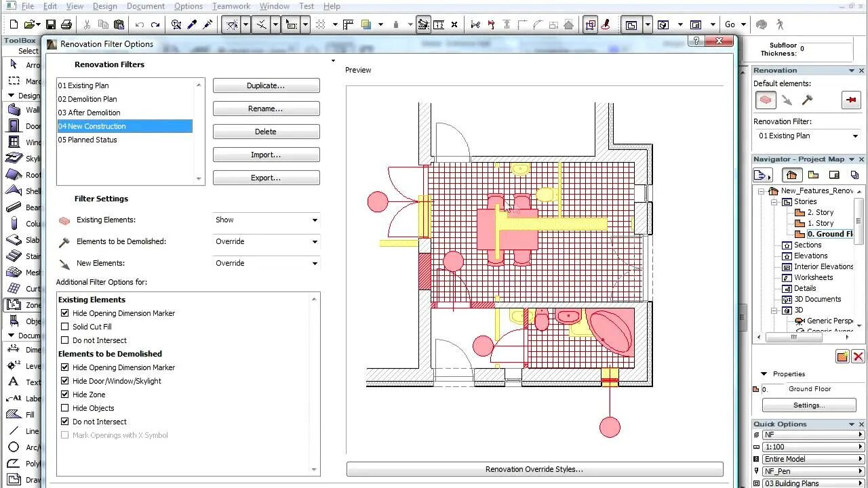Toggle Demolished Hide Opening Dimension Marker checkbox
Viewport: 868px width, 488px height.
(x=65, y=367)
